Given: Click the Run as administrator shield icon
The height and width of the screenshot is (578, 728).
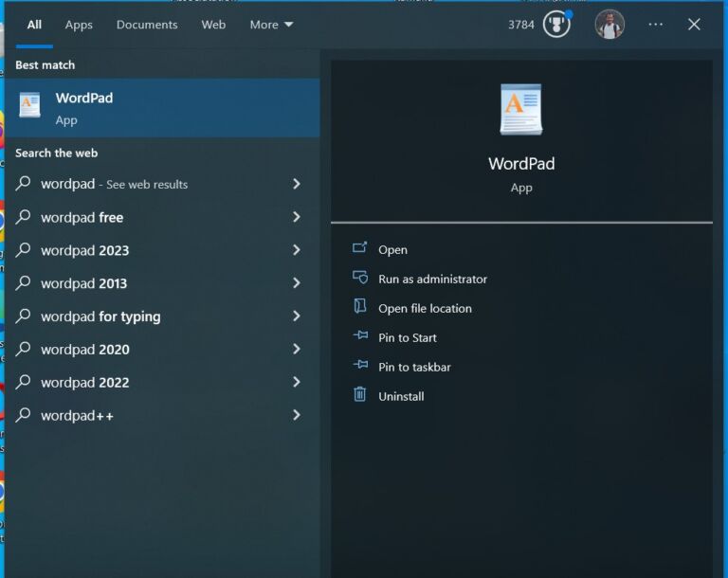Looking at the screenshot, I should point(360,278).
